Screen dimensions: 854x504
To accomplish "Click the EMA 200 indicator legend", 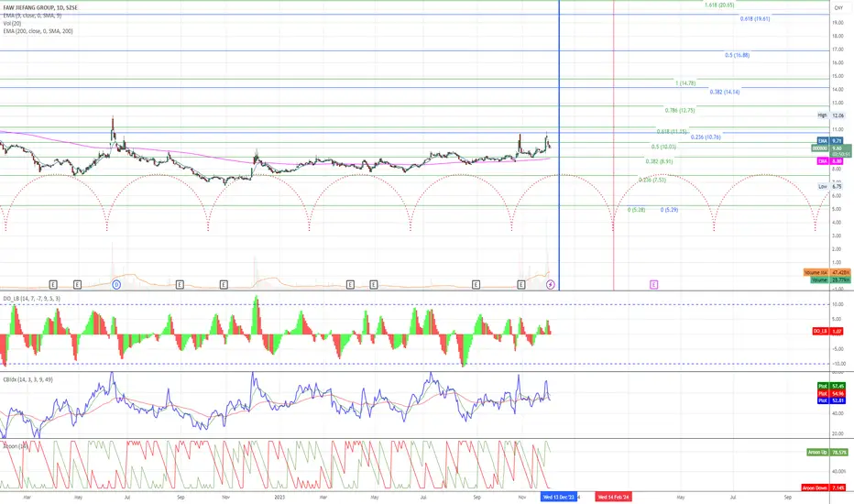I will point(38,31).
